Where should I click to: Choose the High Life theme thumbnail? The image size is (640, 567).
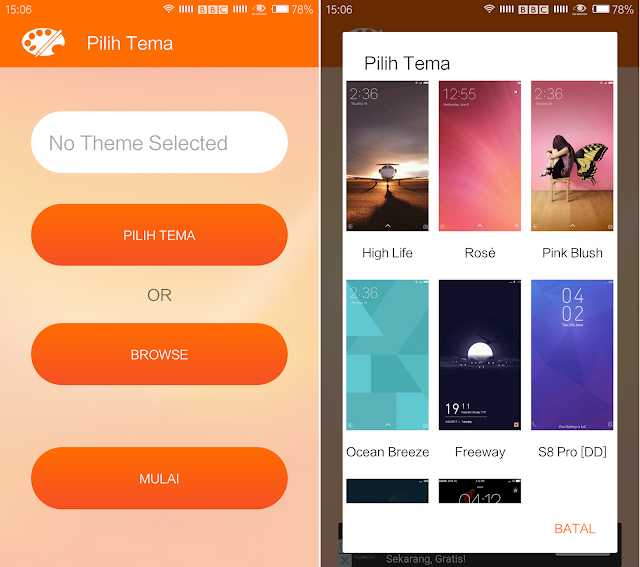click(x=387, y=156)
